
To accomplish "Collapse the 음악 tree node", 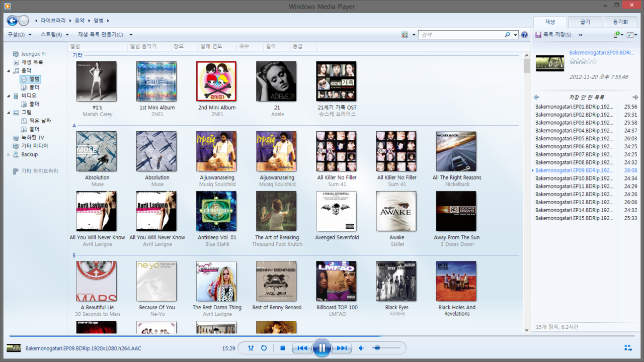I will point(9,71).
